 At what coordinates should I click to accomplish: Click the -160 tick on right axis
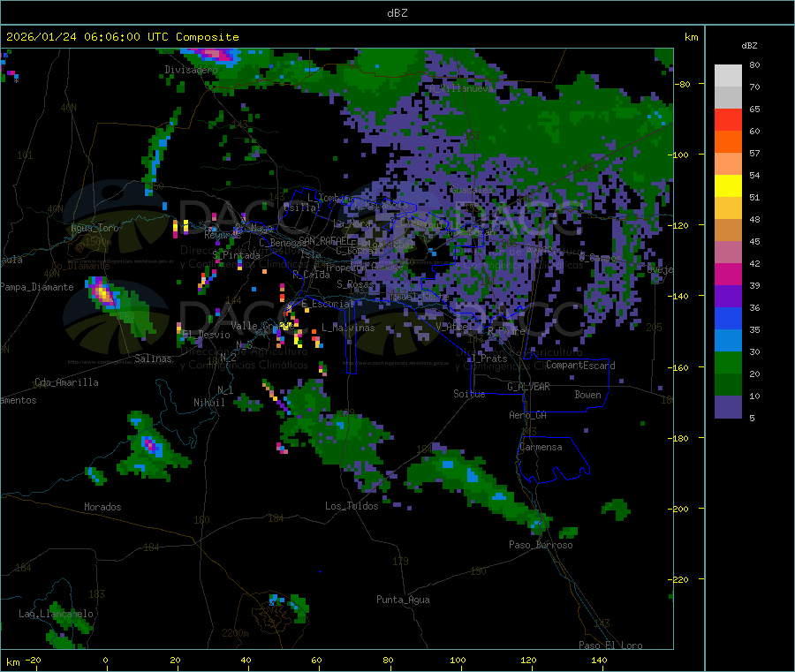tap(680, 367)
